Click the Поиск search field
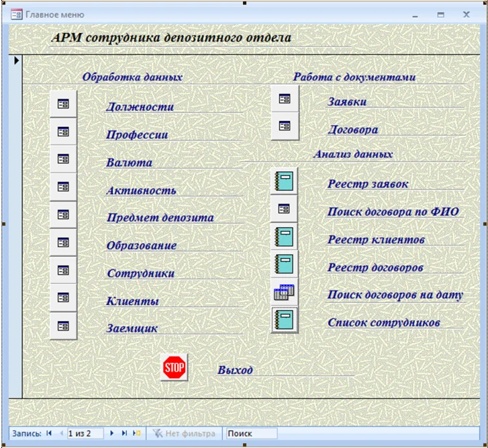488x448 pixels. pyautogui.click(x=252, y=433)
